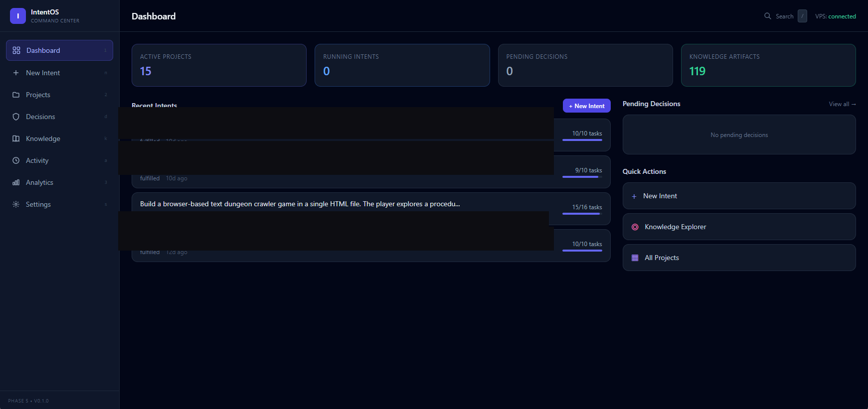Open the dungeon crawler game intent
The width and height of the screenshot is (868, 409).
click(x=371, y=208)
